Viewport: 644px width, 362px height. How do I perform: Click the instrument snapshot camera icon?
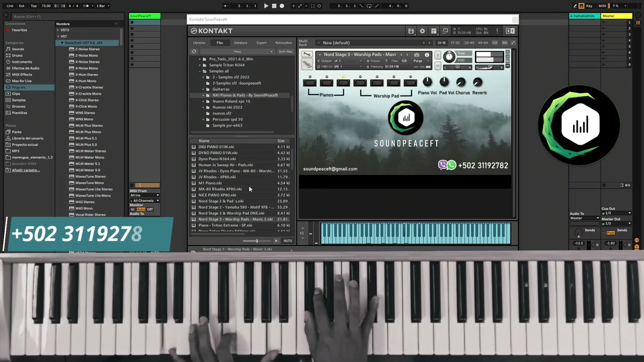417,55
